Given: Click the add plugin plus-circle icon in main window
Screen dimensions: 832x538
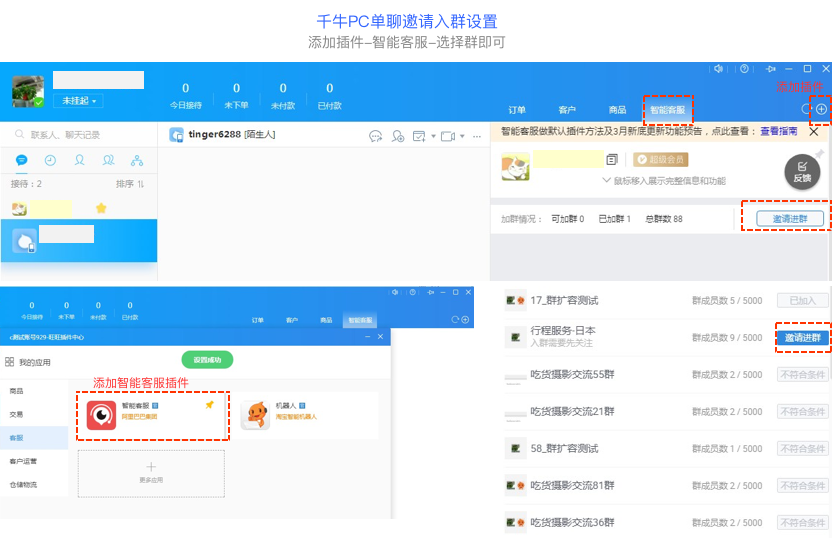Looking at the screenshot, I should tap(821, 109).
